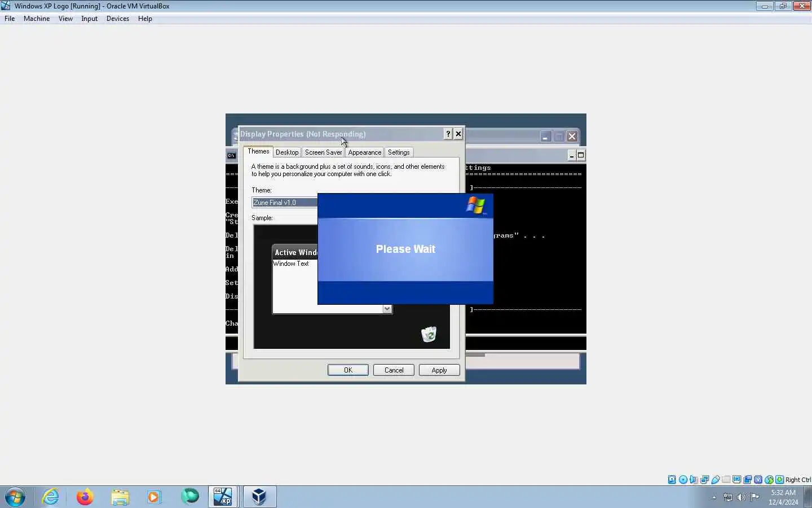Open the View menu in VirtualBox
The image size is (812, 508).
[x=65, y=19]
